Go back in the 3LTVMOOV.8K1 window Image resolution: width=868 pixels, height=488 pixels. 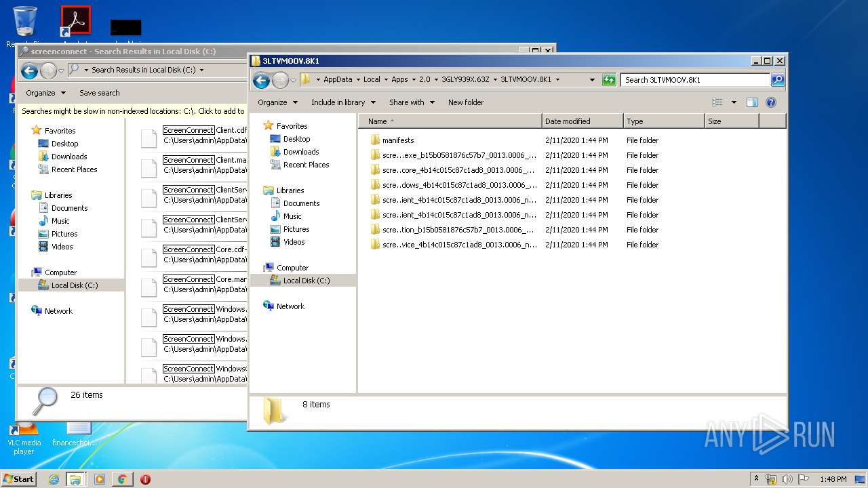261,80
